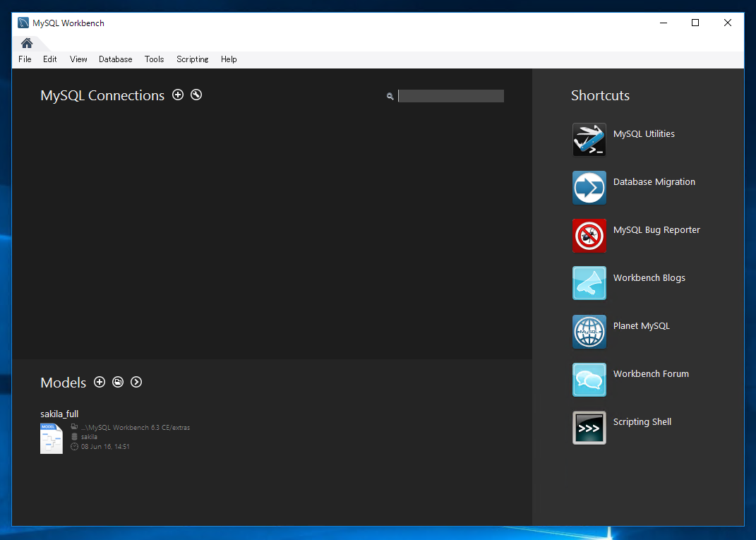Open Planet MySQL globe icon
Image resolution: width=756 pixels, height=540 pixels.
pyautogui.click(x=589, y=332)
